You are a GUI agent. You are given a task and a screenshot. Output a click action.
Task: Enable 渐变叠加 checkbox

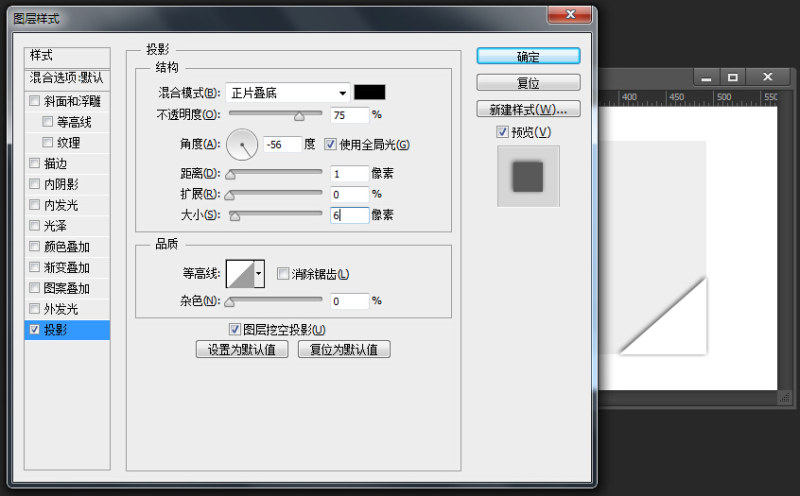(34, 267)
